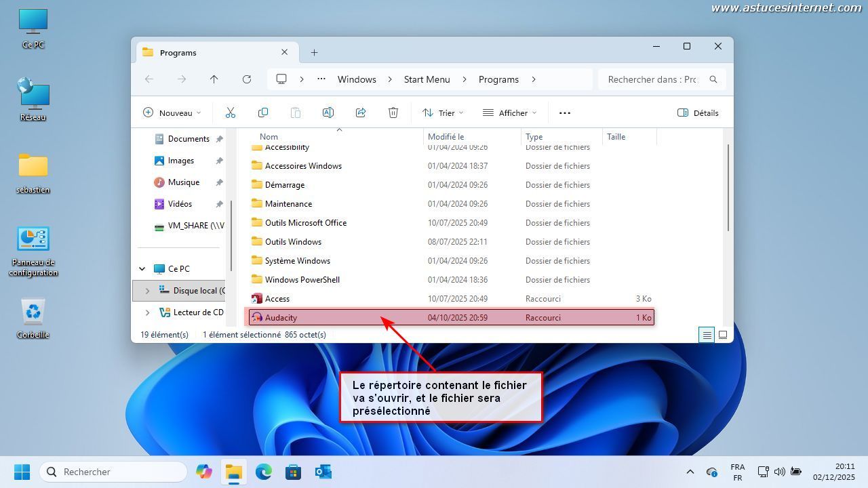Open a new tab with plus button
The height and width of the screenshot is (488, 868).
pos(314,52)
